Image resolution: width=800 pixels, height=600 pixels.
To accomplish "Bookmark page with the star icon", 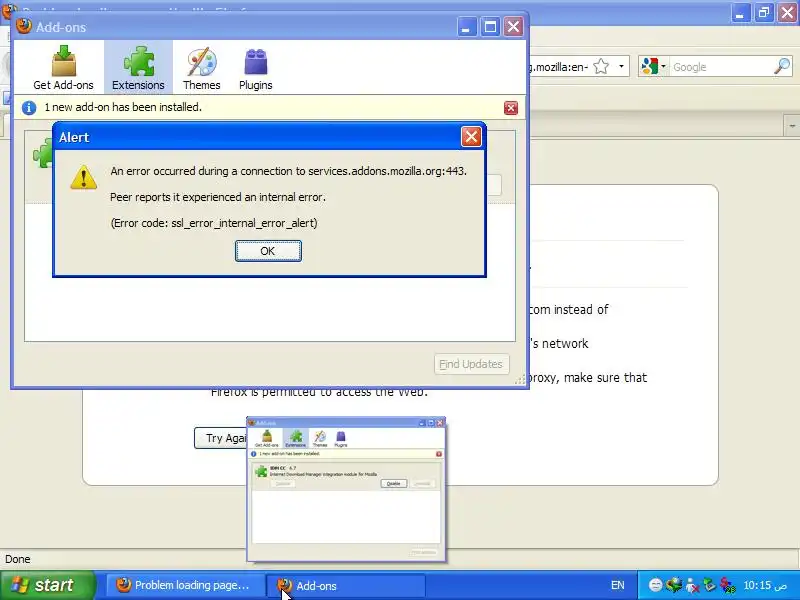I will click(602, 66).
